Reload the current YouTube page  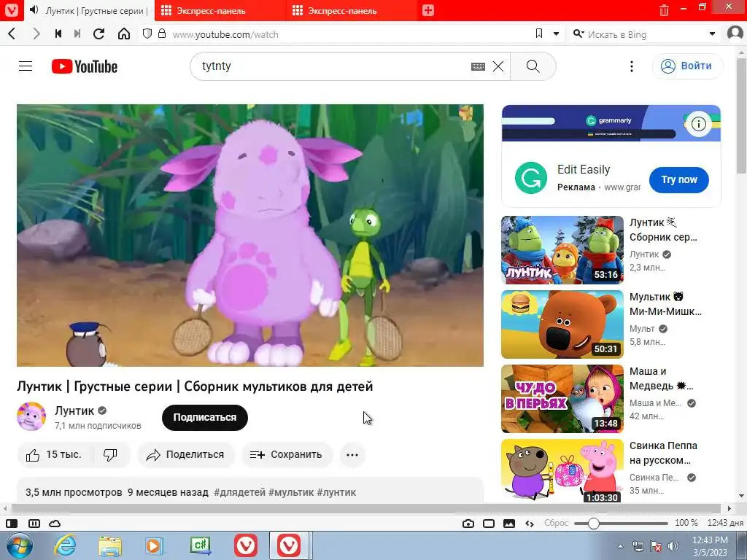click(x=98, y=34)
